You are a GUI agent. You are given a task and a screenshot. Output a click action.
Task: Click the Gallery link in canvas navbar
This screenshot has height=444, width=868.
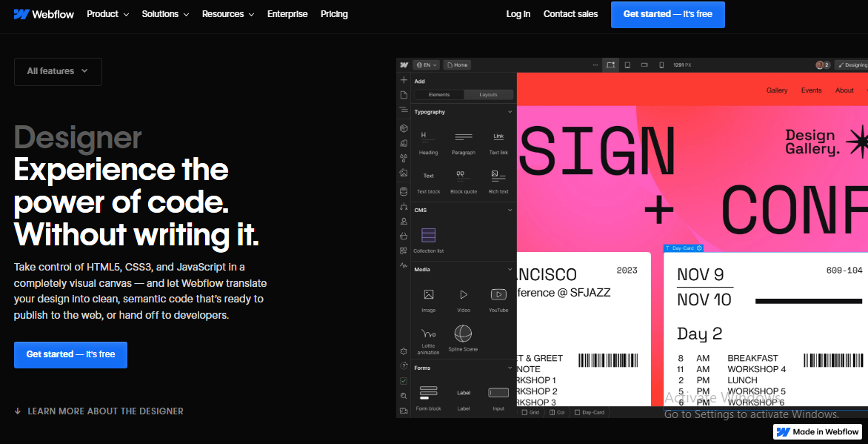pyautogui.click(x=777, y=90)
